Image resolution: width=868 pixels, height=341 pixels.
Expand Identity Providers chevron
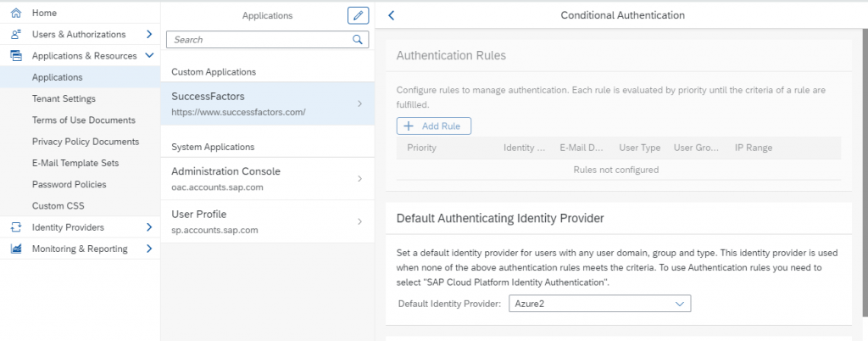click(x=149, y=227)
